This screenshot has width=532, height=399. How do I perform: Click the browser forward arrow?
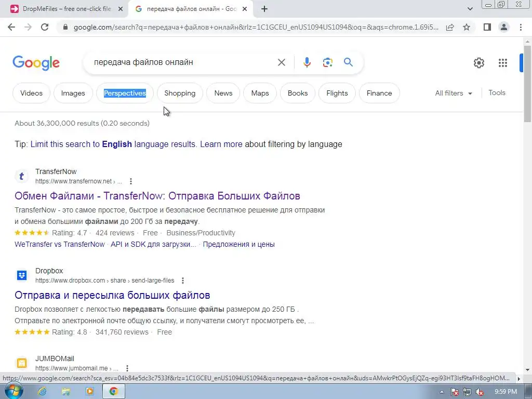(x=28, y=27)
